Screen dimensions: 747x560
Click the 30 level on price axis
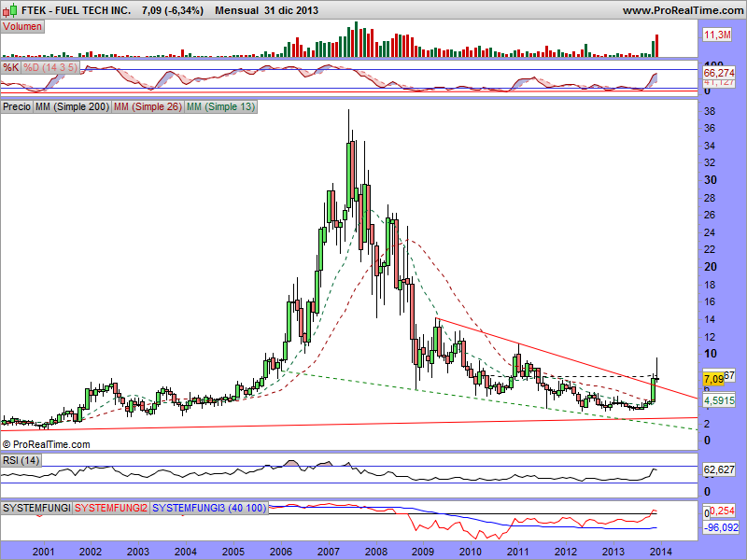(x=710, y=180)
